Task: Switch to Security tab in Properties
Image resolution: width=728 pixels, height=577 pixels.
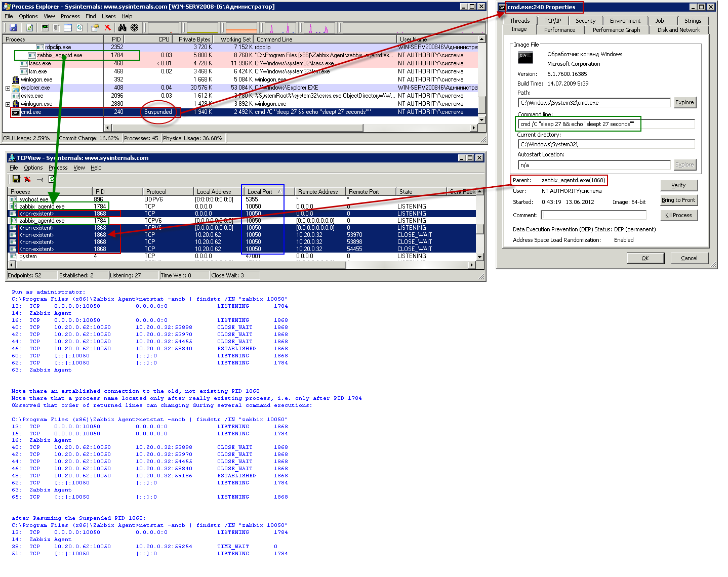Action: coord(585,21)
